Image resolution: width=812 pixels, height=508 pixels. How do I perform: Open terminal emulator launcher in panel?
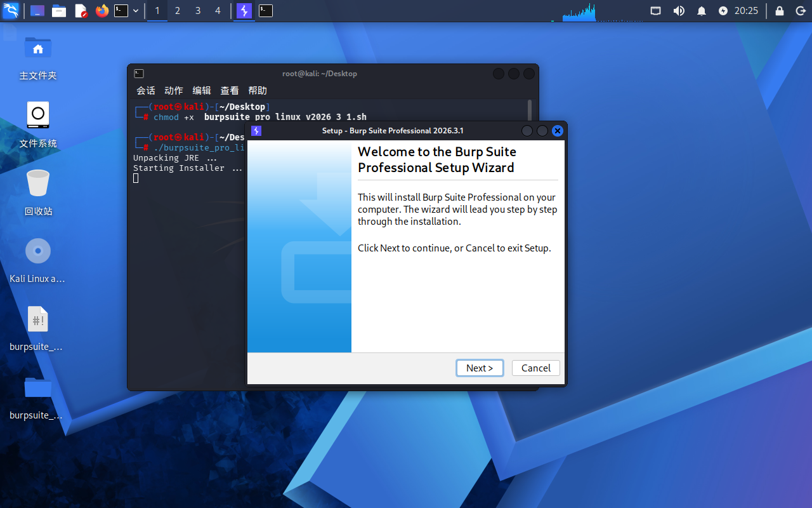click(121, 11)
